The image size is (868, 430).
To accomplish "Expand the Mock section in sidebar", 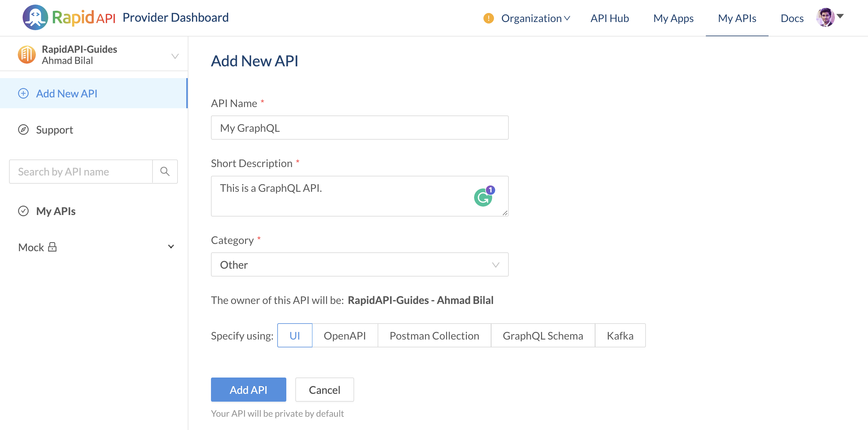I will (x=171, y=247).
